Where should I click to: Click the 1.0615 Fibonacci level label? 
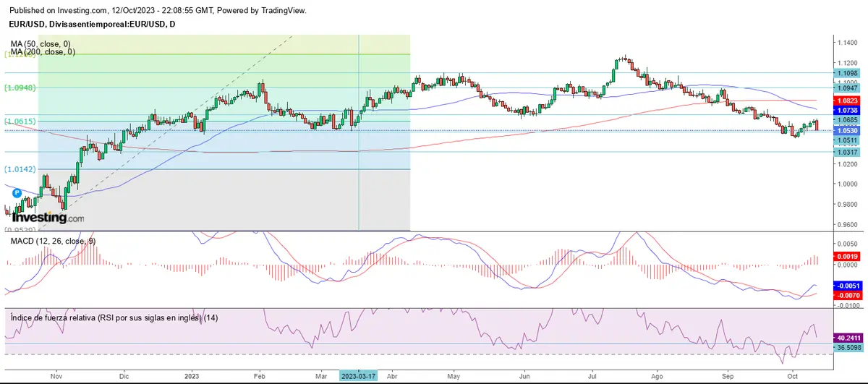tap(20, 121)
